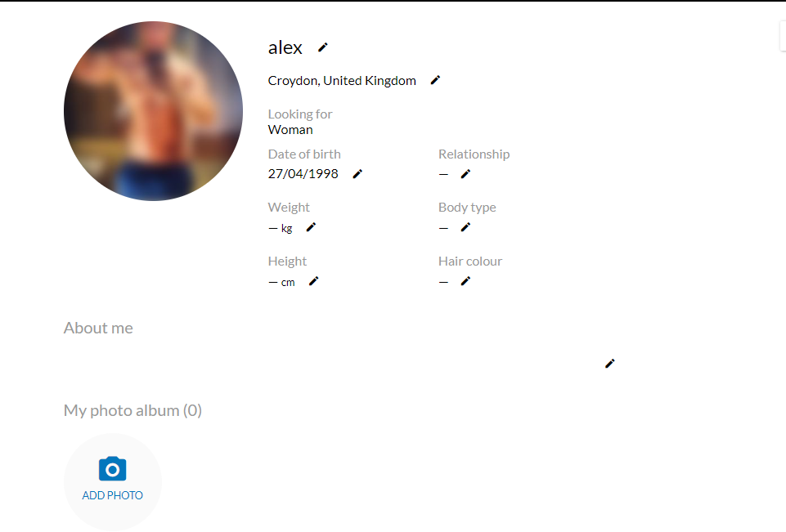786x532 pixels.
Task: Edit the name alex with pencil icon
Action: tap(323, 47)
